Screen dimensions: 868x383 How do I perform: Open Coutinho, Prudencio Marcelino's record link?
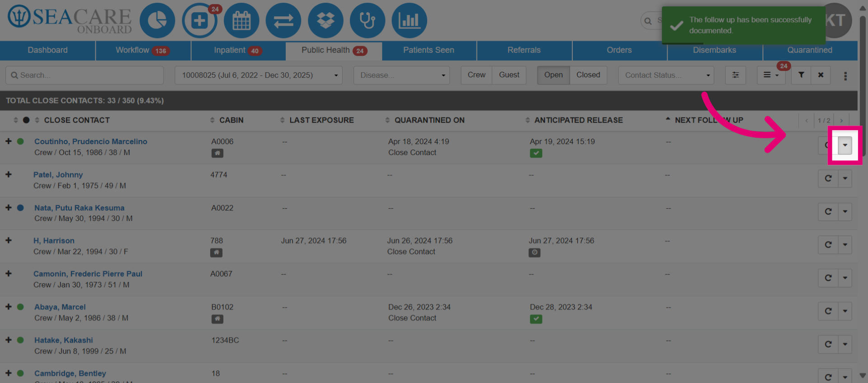point(91,141)
